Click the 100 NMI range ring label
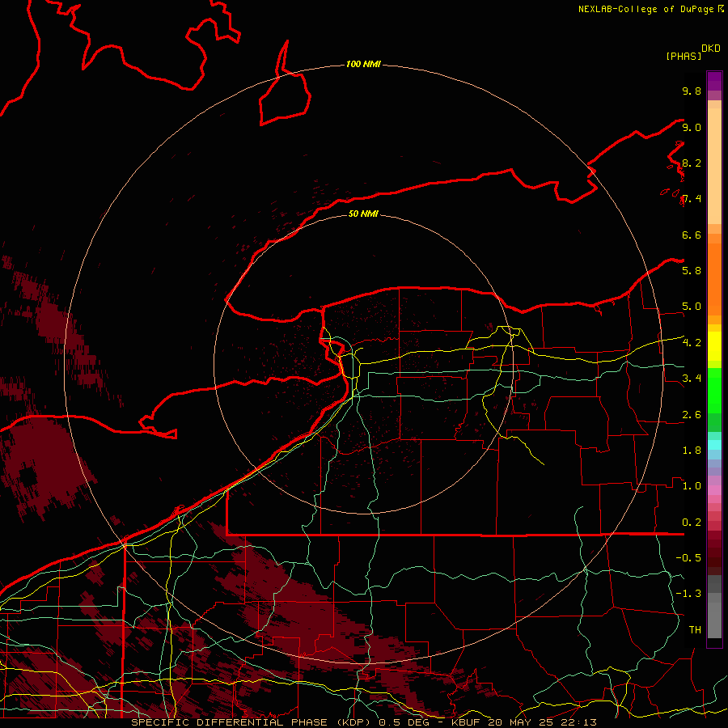The width and height of the screenshot is (728, 728). point(363,64)
